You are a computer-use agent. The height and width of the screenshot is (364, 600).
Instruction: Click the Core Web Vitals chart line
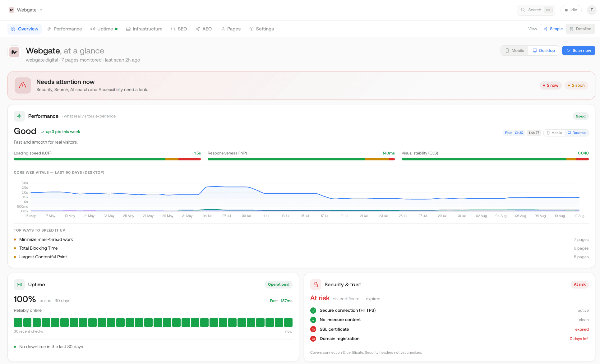305,194
